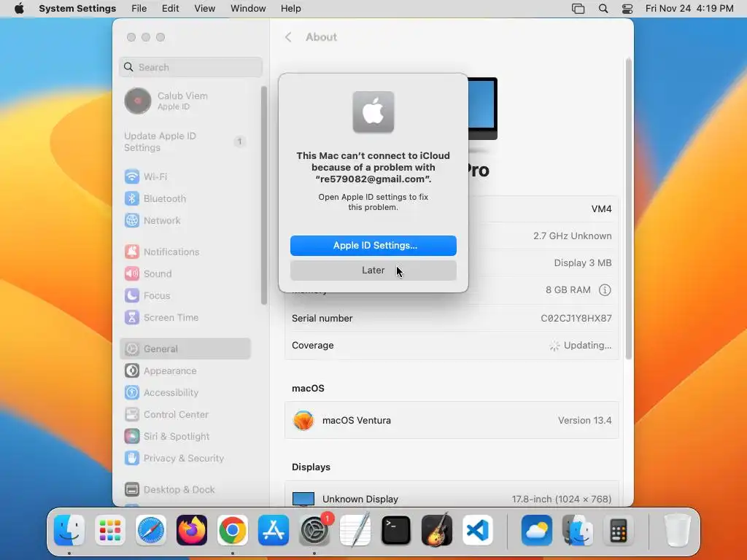This screenshot has height=560, width=747.
Task: Click the Apple ID Settings… button
Action: (373, 246)
